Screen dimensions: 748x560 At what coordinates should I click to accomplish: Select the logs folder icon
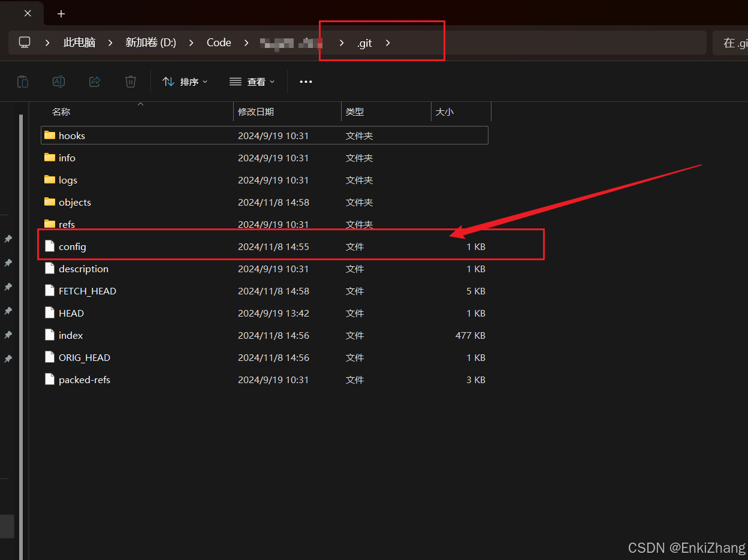click(x=50, y=180)
